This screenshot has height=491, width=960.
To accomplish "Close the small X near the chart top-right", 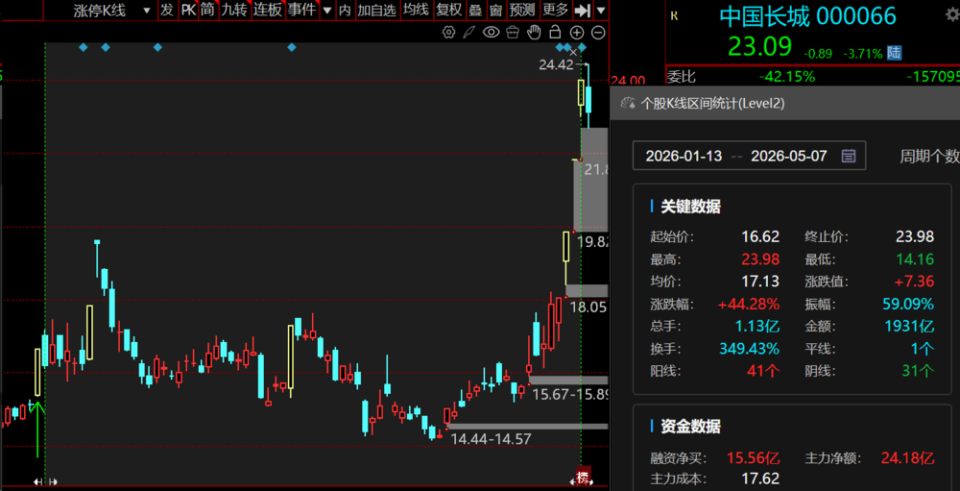I will pos(573,53).
